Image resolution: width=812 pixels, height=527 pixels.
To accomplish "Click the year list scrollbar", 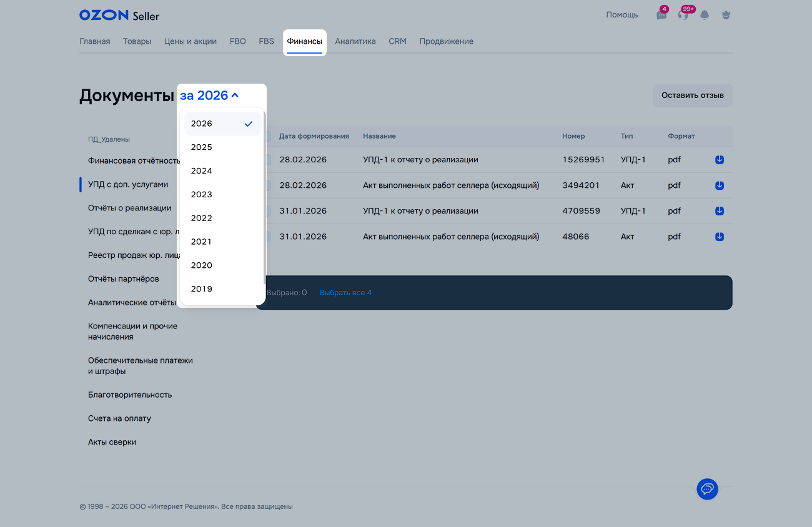I will [x=264, y=200].
